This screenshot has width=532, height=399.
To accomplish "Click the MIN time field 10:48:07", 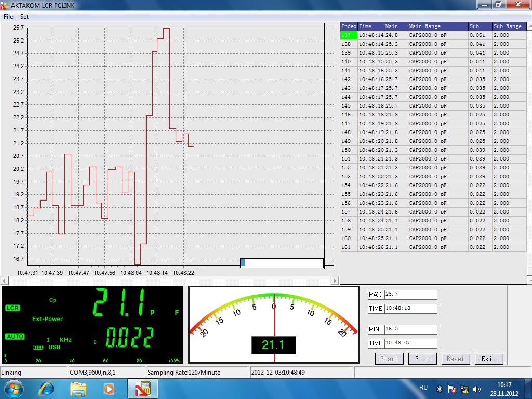I will (410, 343).
